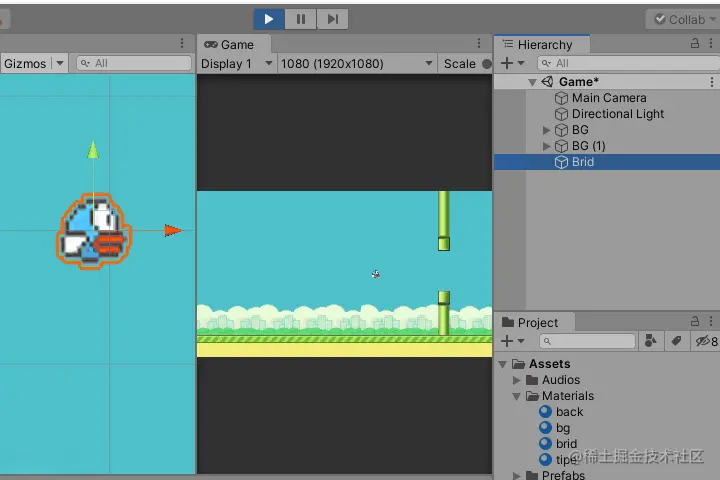Click the green Y-axis move arrow
This screenshot has width=720, height=480.
[93, 150]
